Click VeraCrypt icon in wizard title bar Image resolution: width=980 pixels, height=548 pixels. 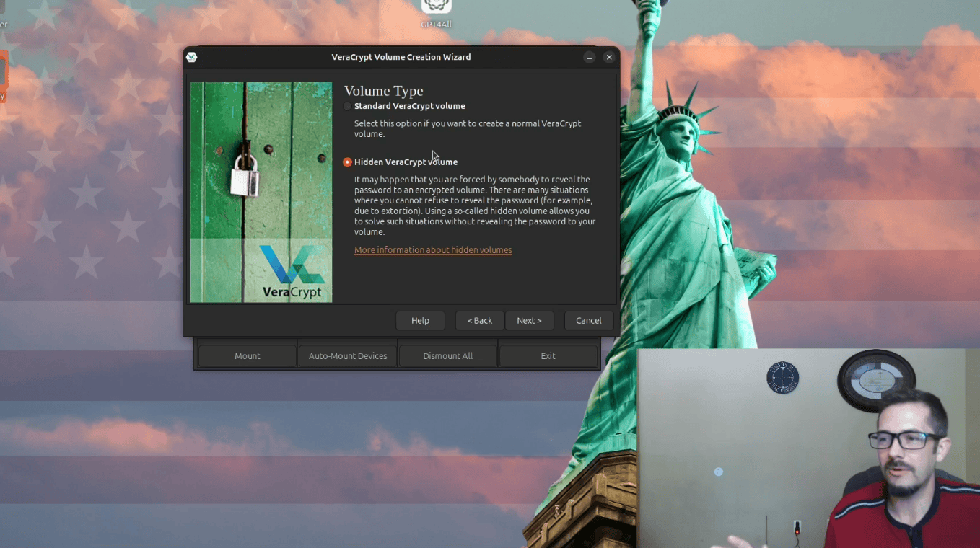[x=191, y=57]
